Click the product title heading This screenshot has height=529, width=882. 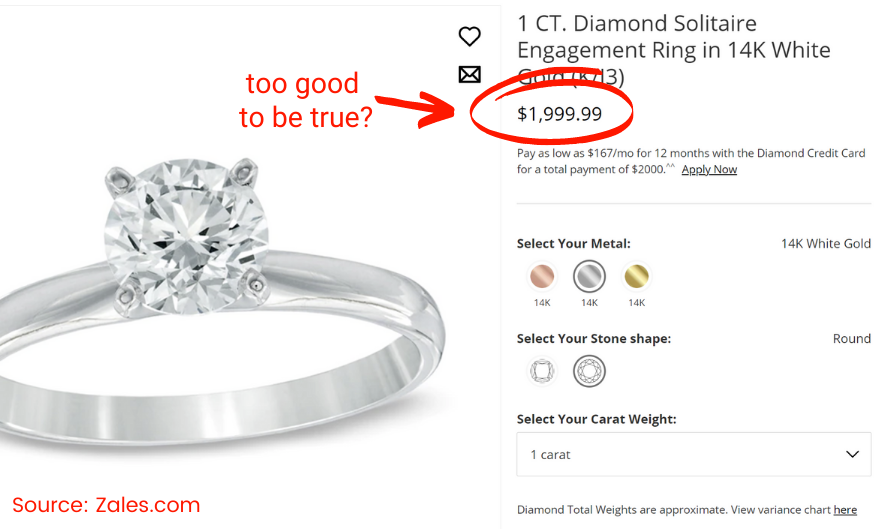(672, 49)
